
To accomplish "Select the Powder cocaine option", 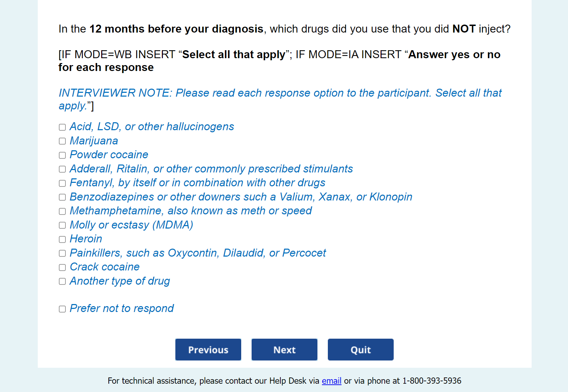I will [x=62, y=155].
